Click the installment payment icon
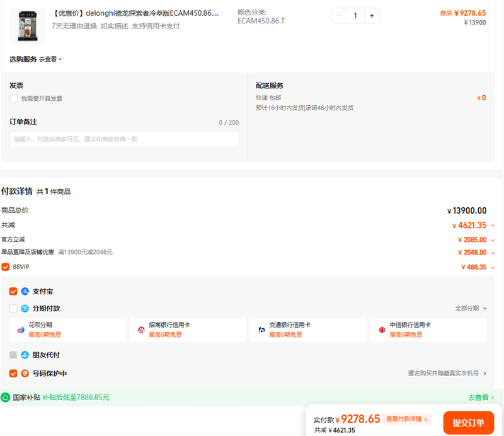This screenshot has width=504, height=436. point(25,309)
